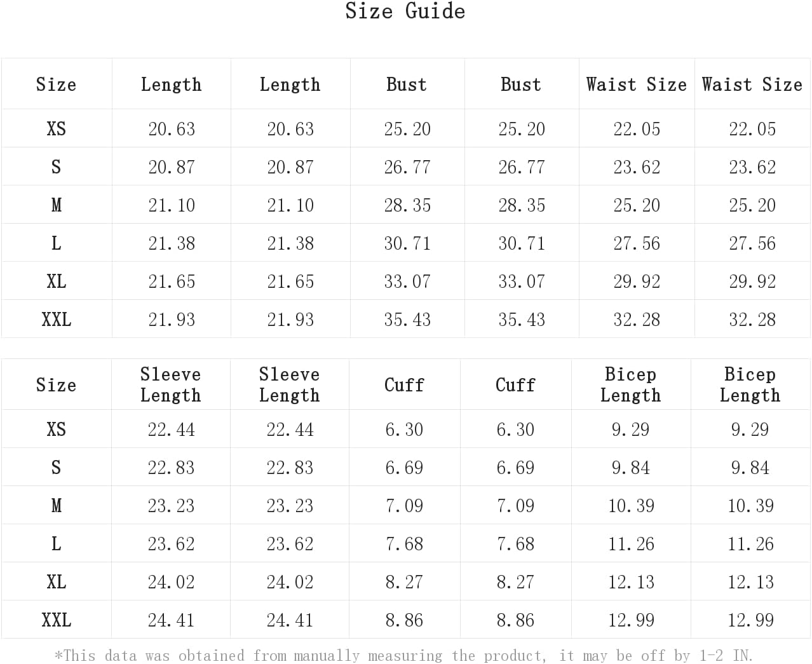The width and height of the screenshot is (812, 664).
Task: Click the Size Guide title
Action: pos(405,11)
